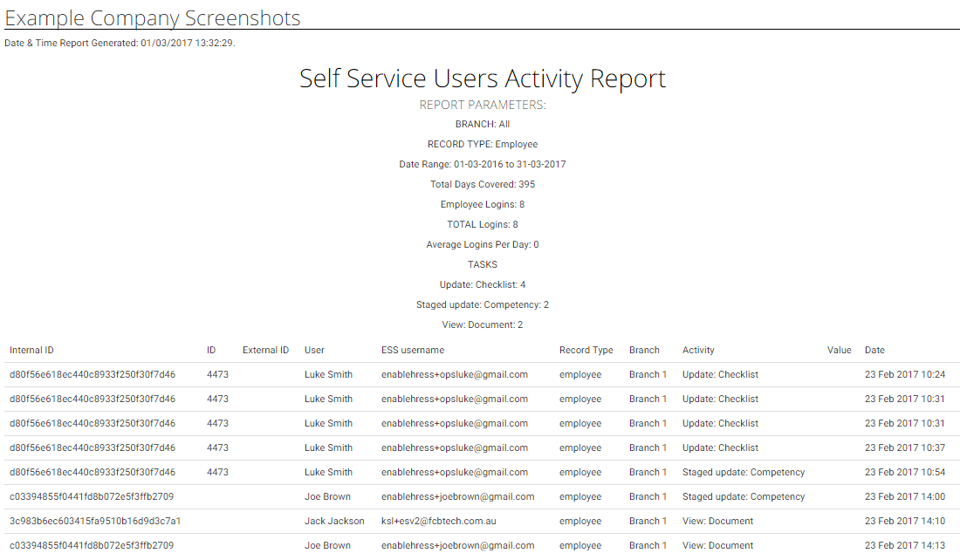Click the "Internal ID" column header

31,350
